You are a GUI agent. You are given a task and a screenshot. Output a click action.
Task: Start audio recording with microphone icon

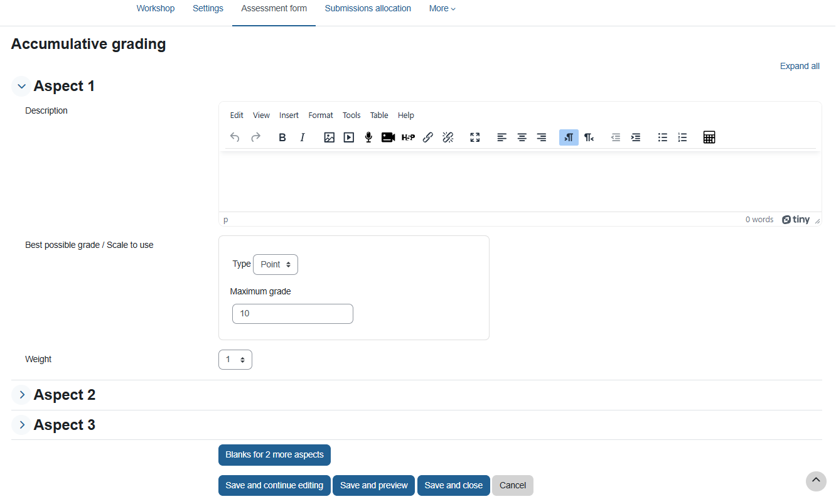368,137
